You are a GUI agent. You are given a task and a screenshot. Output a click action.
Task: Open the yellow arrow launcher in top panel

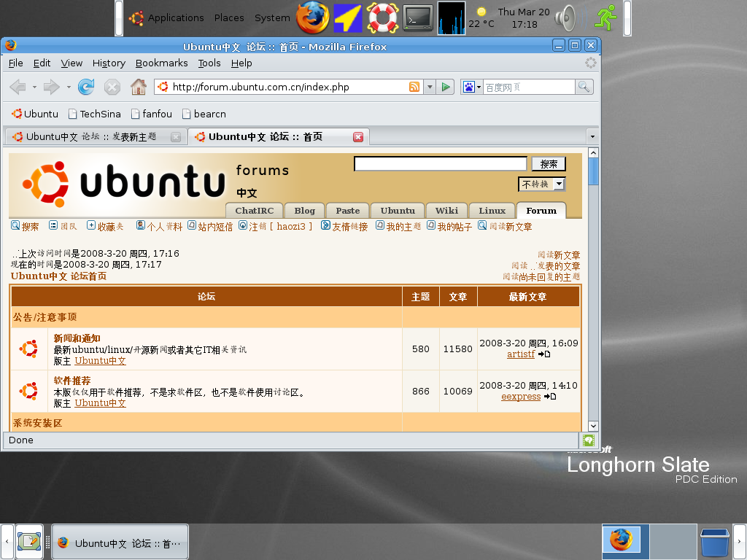(348, 18)
